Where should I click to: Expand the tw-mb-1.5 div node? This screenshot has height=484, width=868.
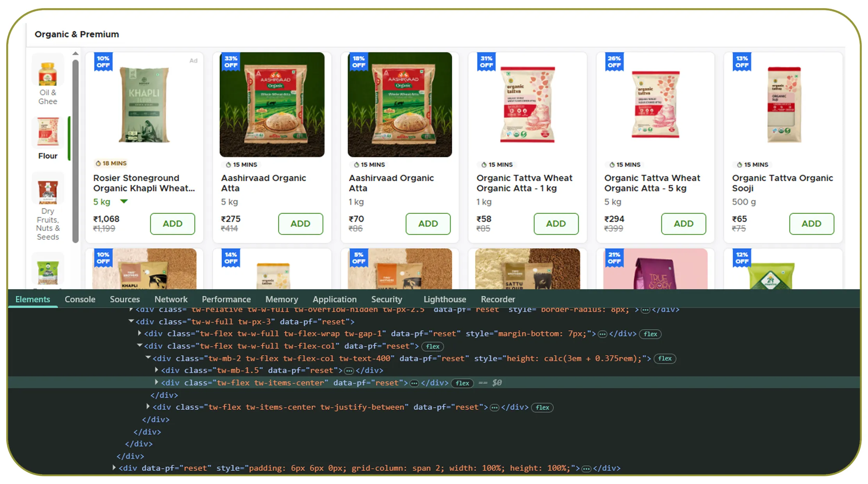157,370
